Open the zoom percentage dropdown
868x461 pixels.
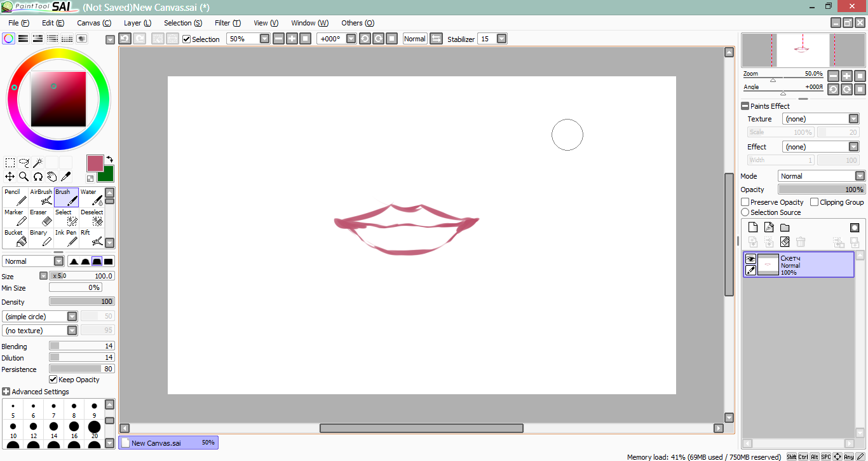(265, 39)
